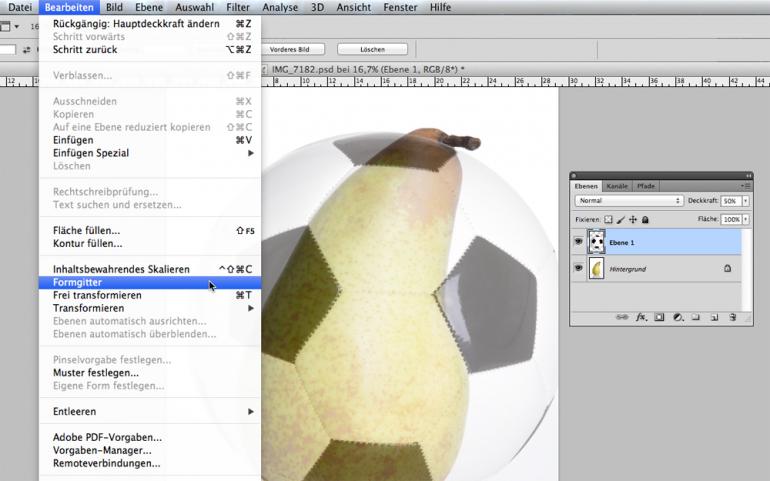Choose Einfügen from the menu
Viewport: 770px width, 481px height.
150,140
